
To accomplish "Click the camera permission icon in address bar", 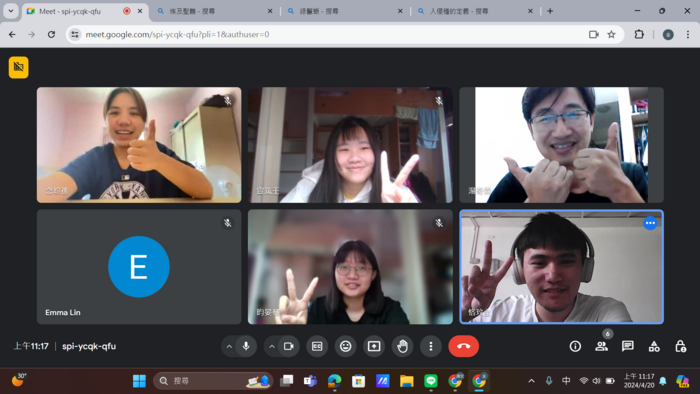I will tap(593, 34).
